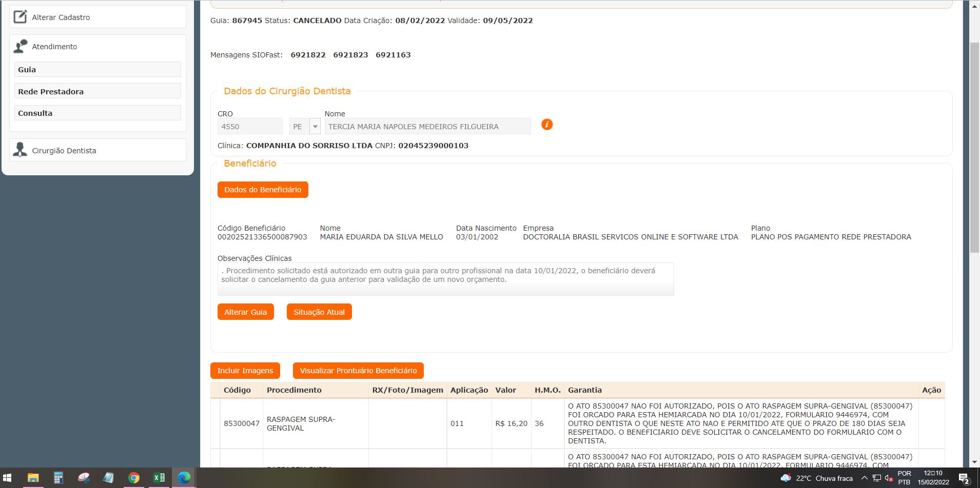Open the Guia menu item

pyautogui.click(x=97, y=69)
